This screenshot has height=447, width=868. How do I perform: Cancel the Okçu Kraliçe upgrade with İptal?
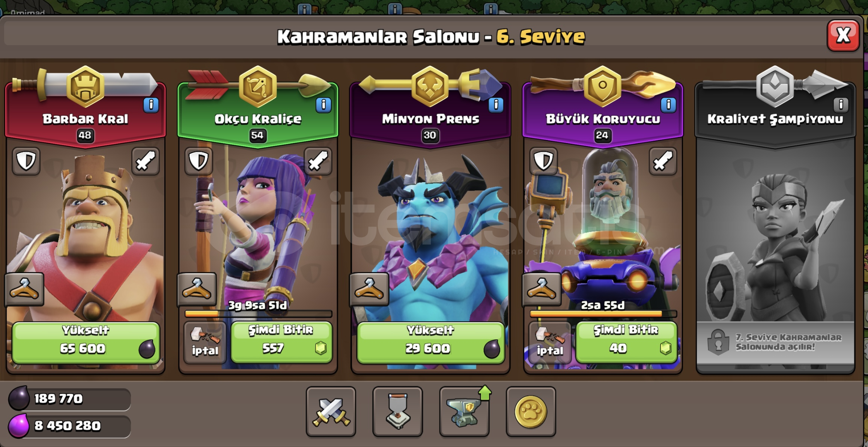point(205,343)
